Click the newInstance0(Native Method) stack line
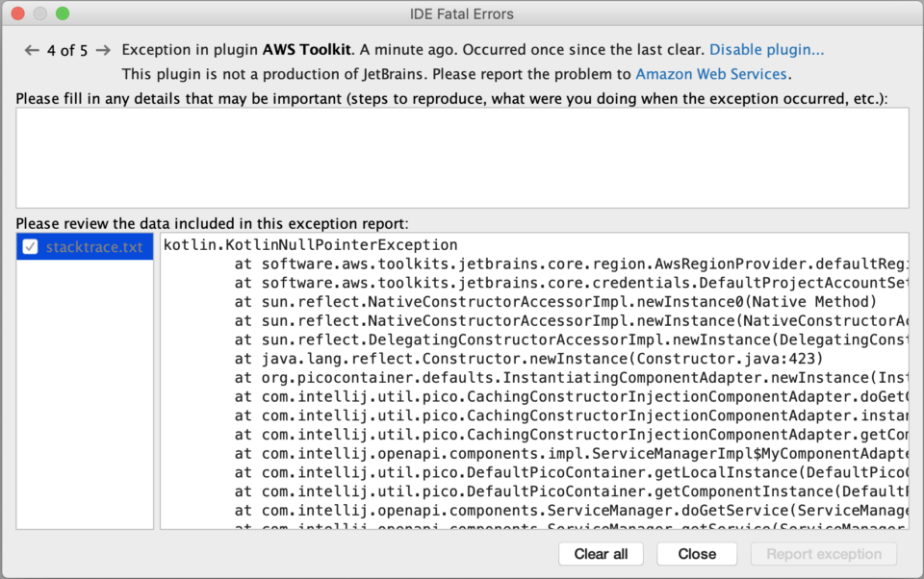Image resolution: width=924 pixels, height=579 pixels. pos(555,302)
